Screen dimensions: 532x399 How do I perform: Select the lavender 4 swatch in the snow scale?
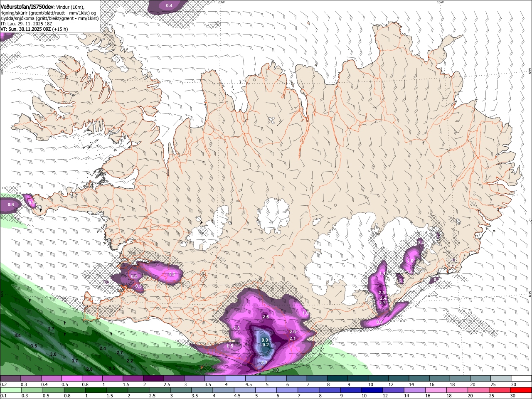235,379
